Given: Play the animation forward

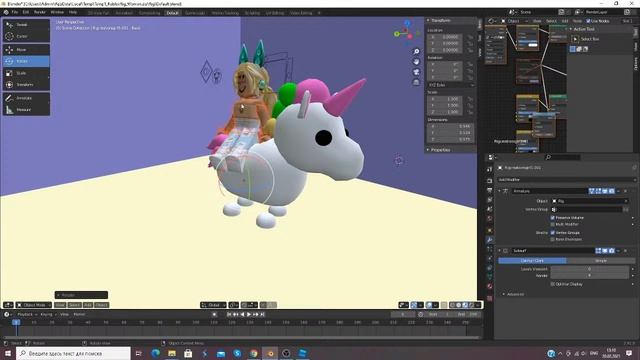Looking at the screenshot, I should 249,314.
